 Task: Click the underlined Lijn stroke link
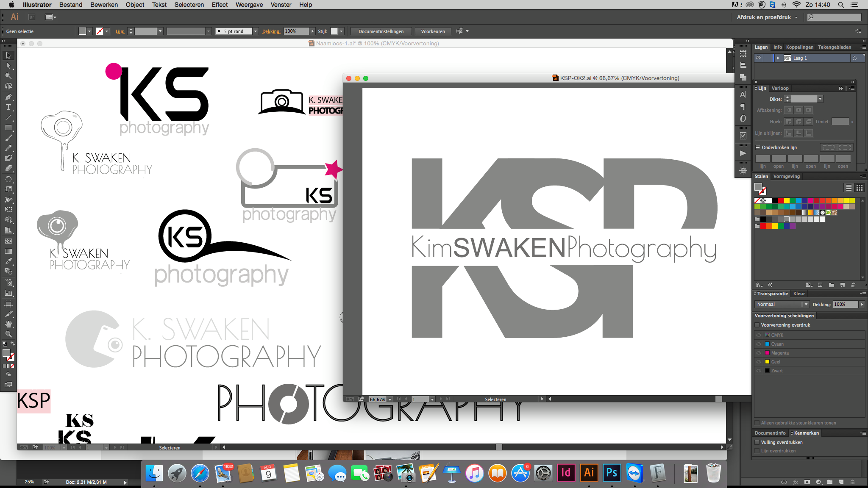click(x=120, y=31)
